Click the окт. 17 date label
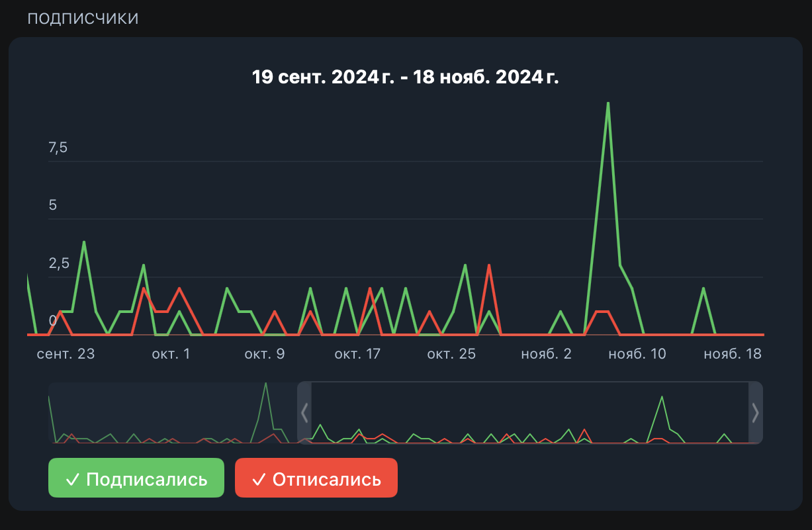Image resolution: width=812 pixels, height=530 pixels. click(357, 354)
